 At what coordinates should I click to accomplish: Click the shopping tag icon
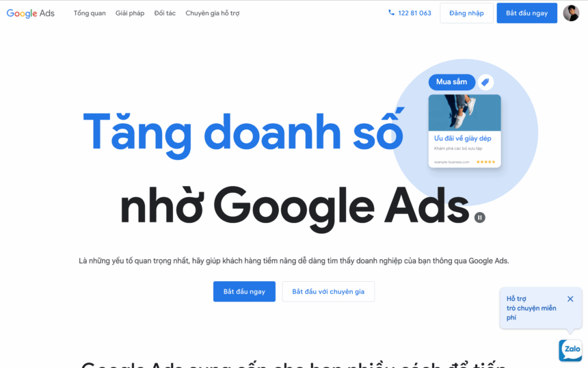[x=485, y=82]
